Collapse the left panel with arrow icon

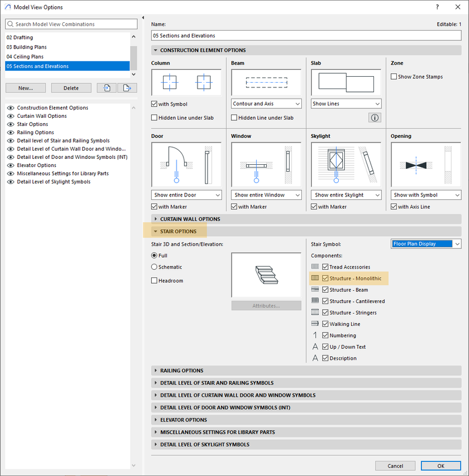click(143, 18)
